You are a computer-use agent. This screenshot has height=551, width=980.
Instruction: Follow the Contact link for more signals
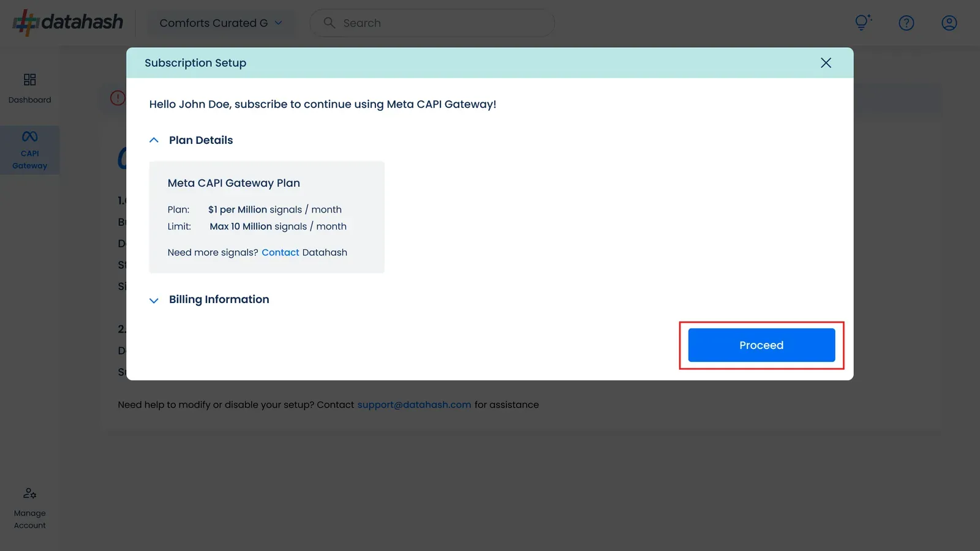[x=281, y=252]
